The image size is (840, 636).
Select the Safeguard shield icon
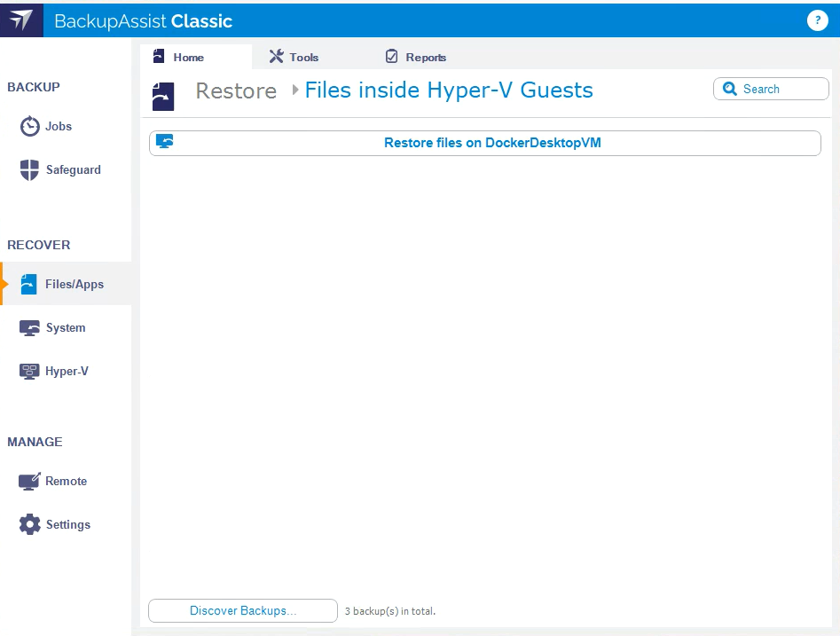(x=30, y=169)
